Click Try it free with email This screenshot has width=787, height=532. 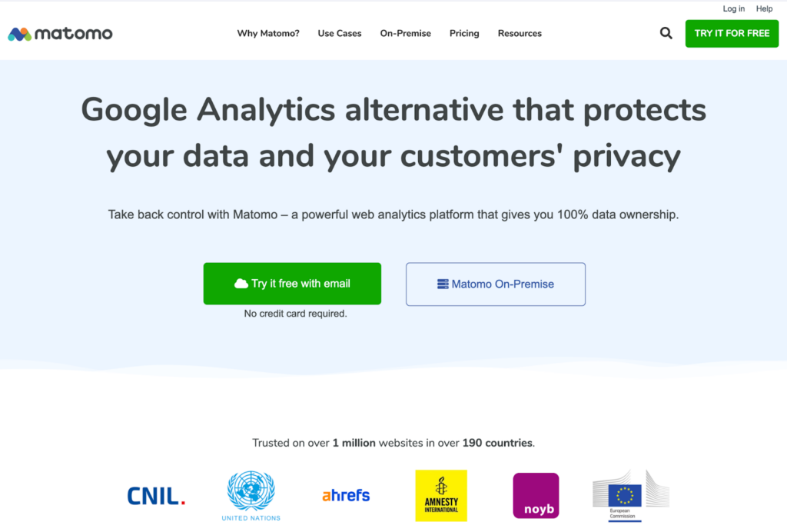point(292,284)
